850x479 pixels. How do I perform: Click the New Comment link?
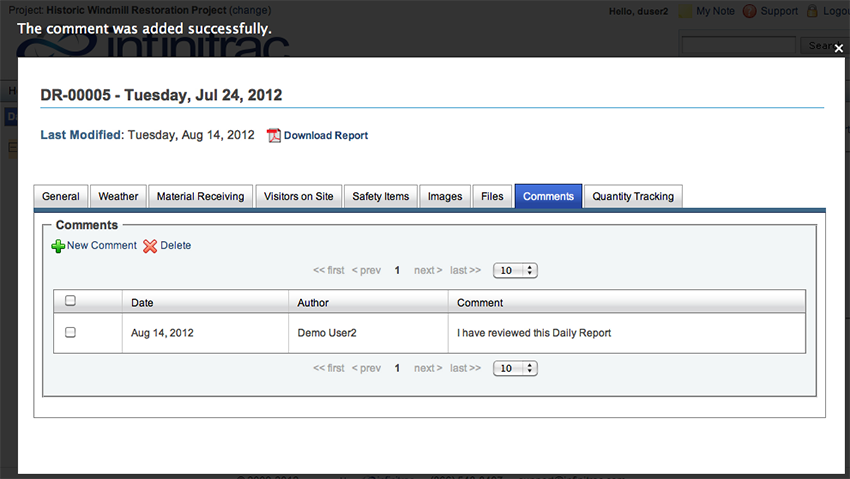(x=102, y=245)
